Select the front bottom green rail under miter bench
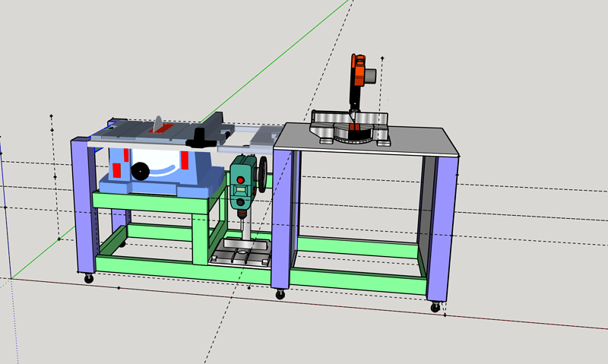The width and height of the screenshot is (608, 364). 358,281
